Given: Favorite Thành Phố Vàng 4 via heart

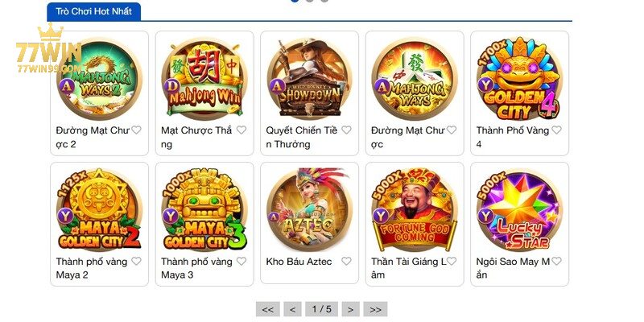Looking at the screenshot, I should coord(556,130).
